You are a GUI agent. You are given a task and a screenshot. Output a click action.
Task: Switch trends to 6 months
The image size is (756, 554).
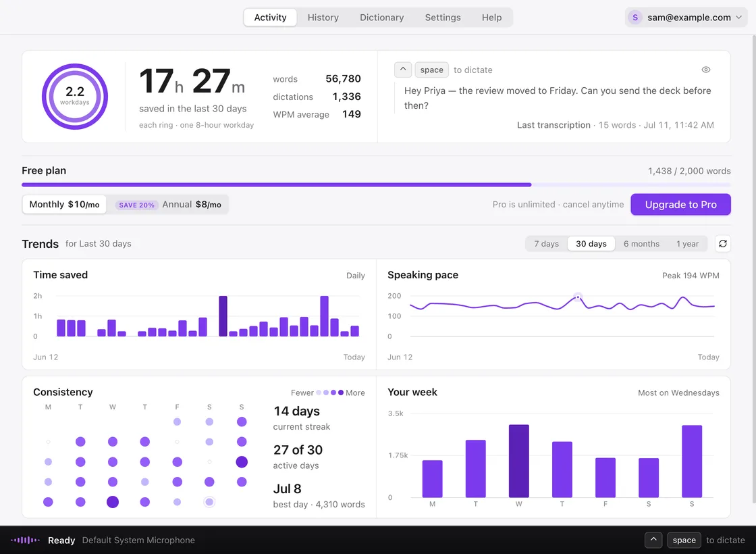point(641,244)
